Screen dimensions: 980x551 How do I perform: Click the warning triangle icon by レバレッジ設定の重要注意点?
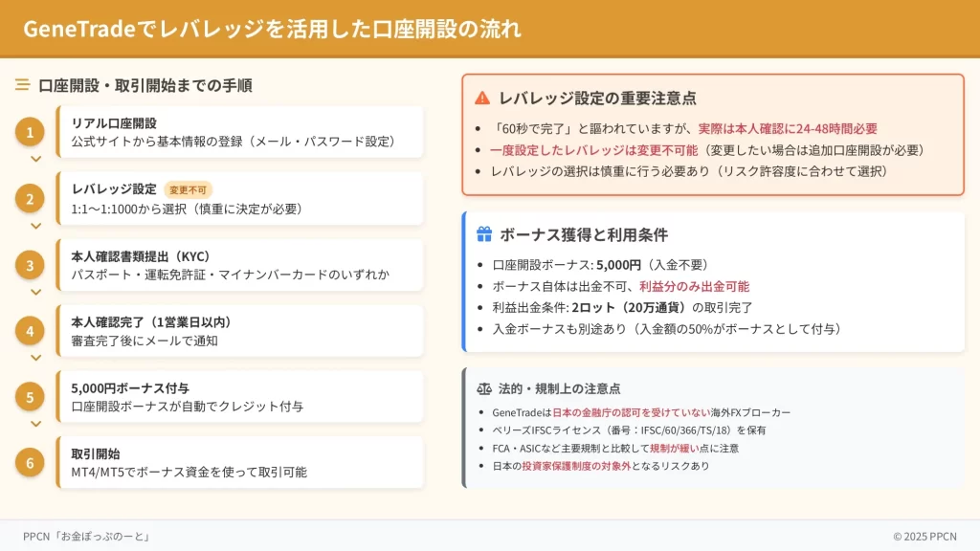482,99
